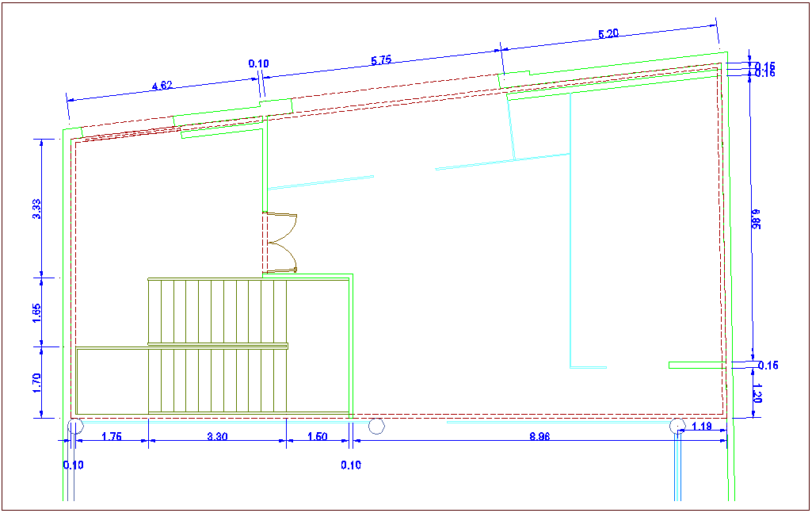Select the 3.30 dimension below stairs

(217, 436)
